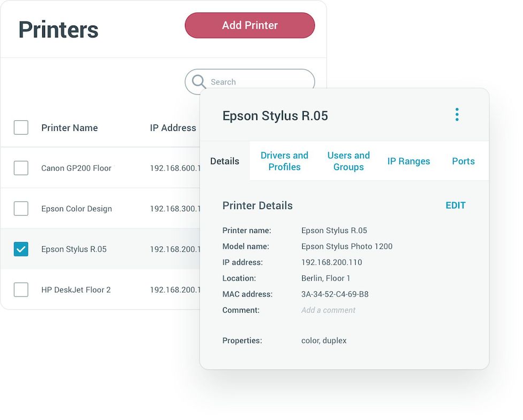This screenshot has width=523, height=420.
Task: Select the HP DeskJet Floor 2 row name
Action: (x=76, y=290)
